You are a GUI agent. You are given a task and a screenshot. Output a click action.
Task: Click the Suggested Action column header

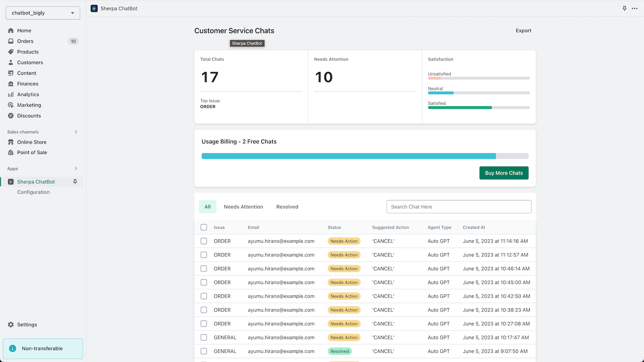[390, 227]
